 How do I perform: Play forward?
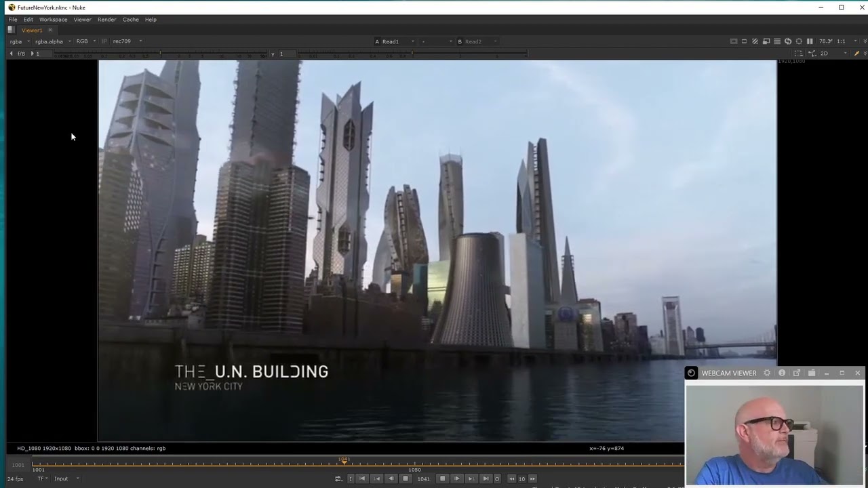pos(457,479)
